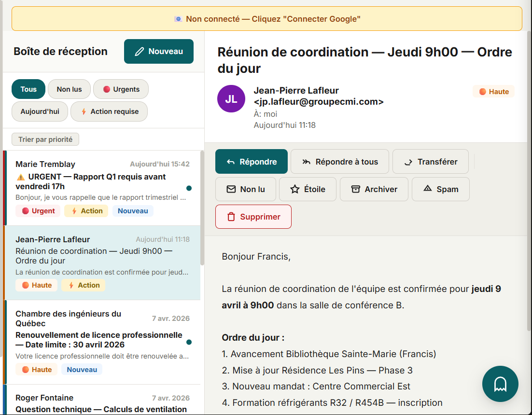
Task: Select the Tous filter tab
Action: pos(28,89)
